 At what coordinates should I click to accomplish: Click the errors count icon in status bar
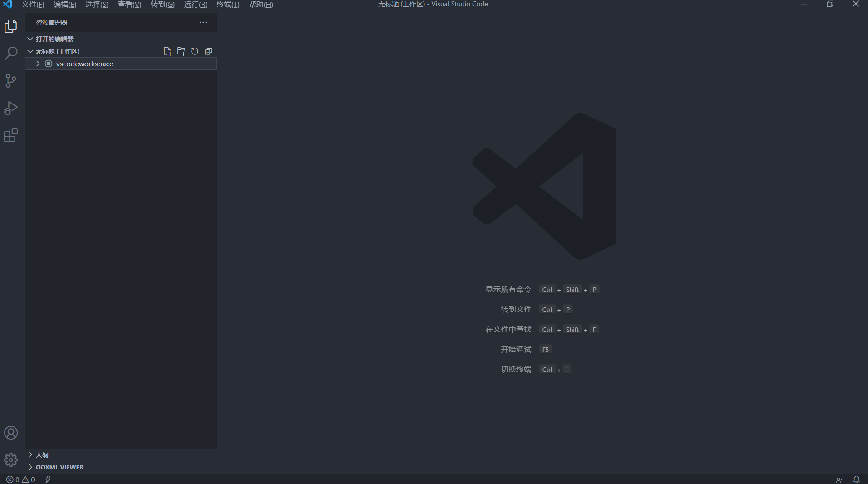point(13,479)
